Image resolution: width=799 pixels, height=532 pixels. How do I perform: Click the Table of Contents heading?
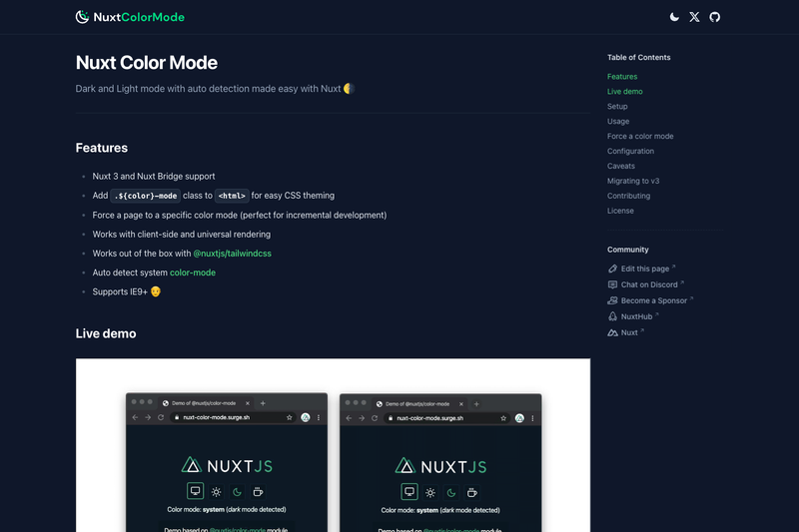pyautogui.click(x=638, y=57)
